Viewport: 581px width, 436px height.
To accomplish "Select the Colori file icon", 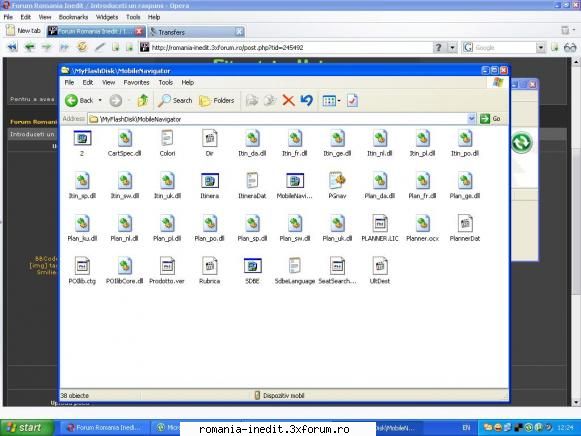I will click(167, 143).
